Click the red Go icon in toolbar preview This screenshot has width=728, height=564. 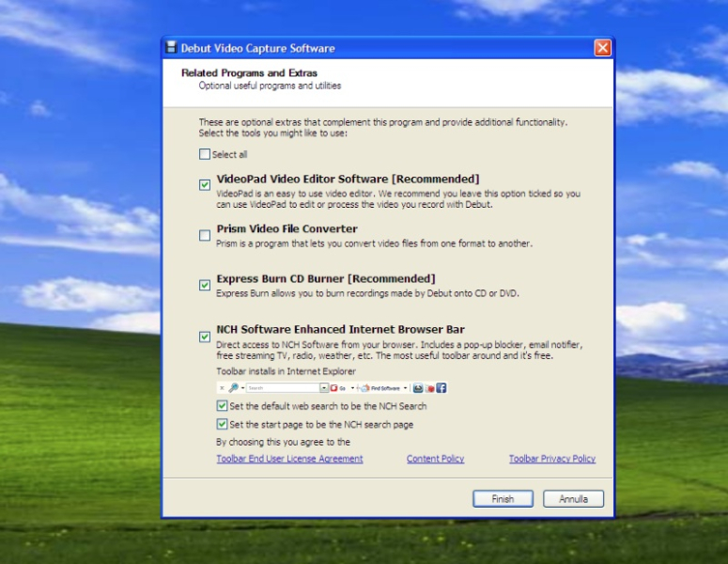click(x=333, y=388)
